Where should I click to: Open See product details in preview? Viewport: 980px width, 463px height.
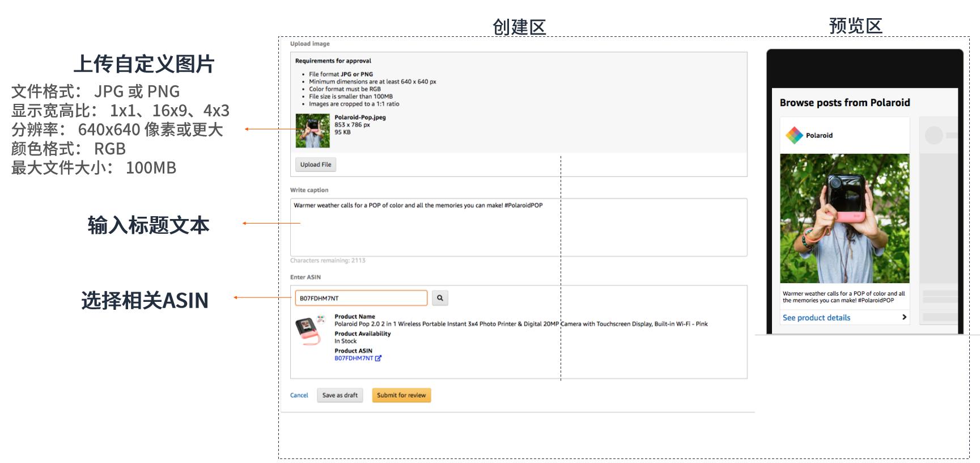[x=816, y=318]
